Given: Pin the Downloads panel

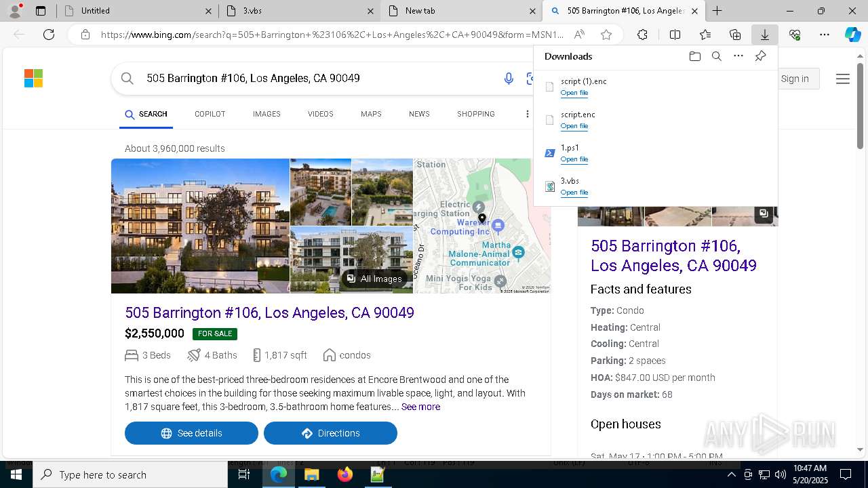Looking at the screenshot, I should click(760, 56).
